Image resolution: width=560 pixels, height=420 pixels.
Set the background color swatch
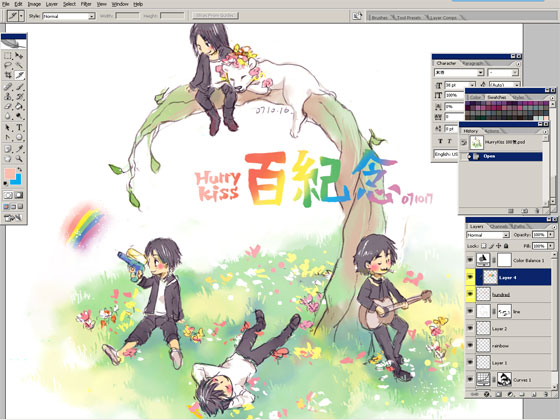point(17,180)
